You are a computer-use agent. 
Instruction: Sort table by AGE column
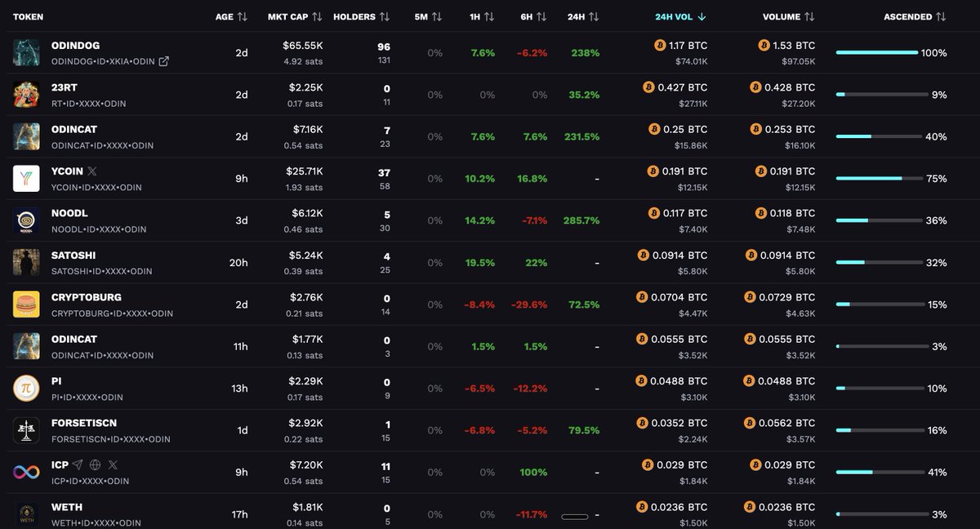coord(231,16)
